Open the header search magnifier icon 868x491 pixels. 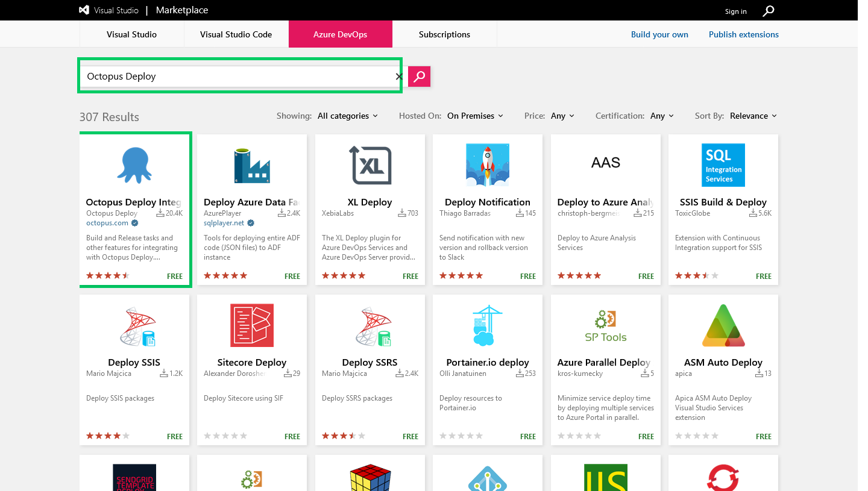click(x=769, y=11)
